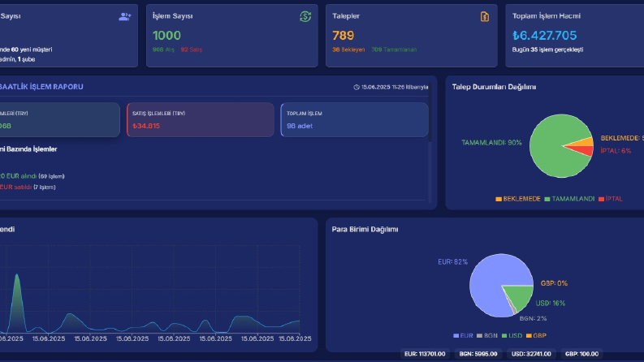Click the EUR satıldı transaction line

[x=28, y=187]
